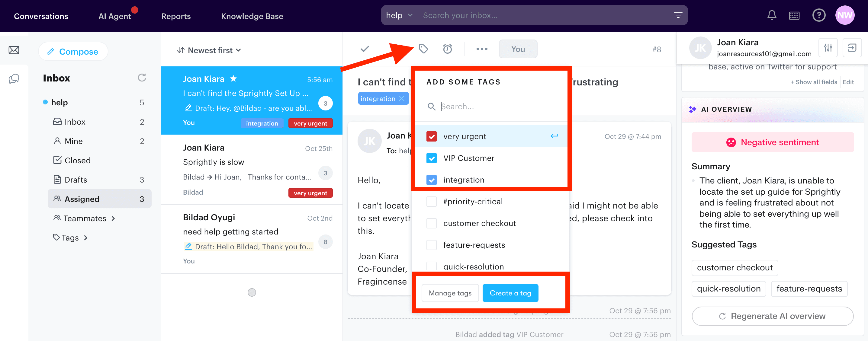
Task: Open more conversation options via the ellipsis icon
Action: coord(481,49)
